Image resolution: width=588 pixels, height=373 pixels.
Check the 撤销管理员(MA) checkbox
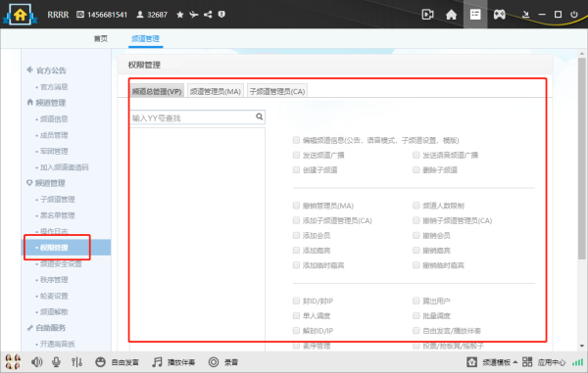point(296,206)
